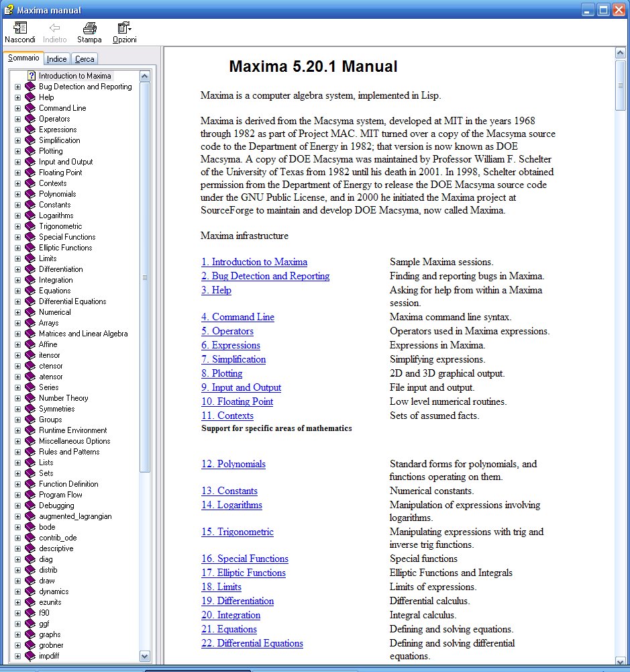The width and height of the screenshot is (630, 672).
Task: Click the Nascondi (hide) toolbar icon
Action: point(19,28)
